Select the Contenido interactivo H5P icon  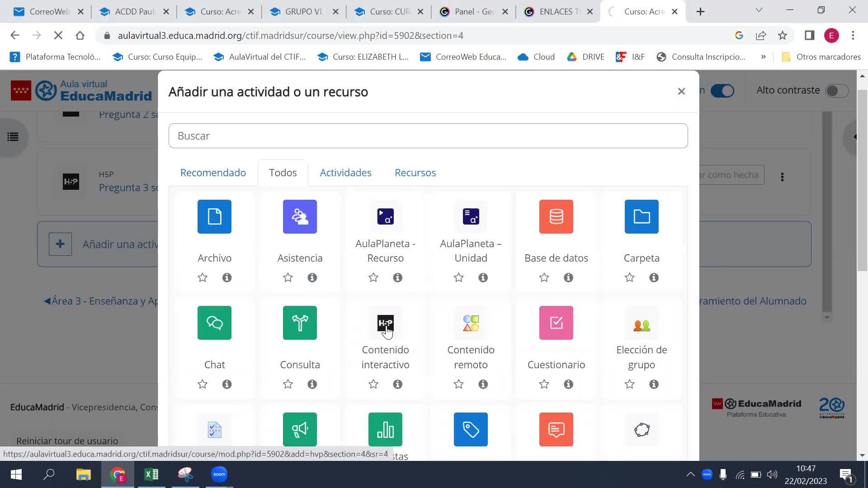pyautogui.click(x=385, y=323)
